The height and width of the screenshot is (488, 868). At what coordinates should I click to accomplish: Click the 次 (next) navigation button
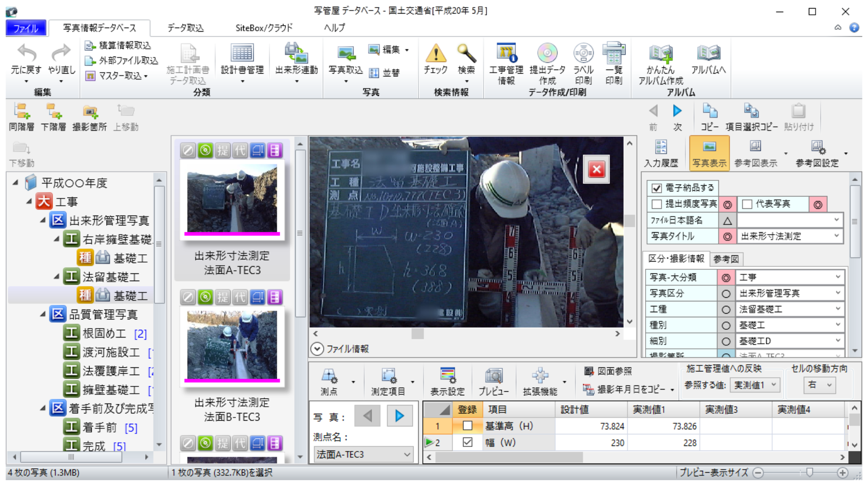tap(677, 116)
